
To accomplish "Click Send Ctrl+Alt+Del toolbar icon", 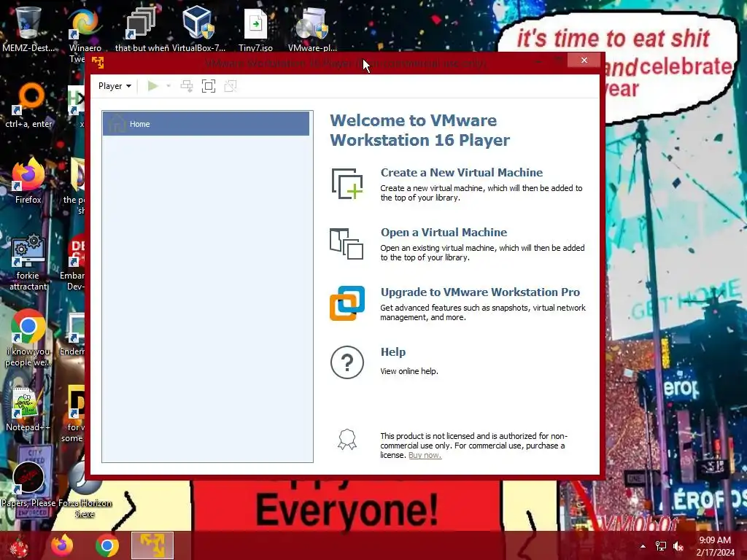I will pos(187,86).
